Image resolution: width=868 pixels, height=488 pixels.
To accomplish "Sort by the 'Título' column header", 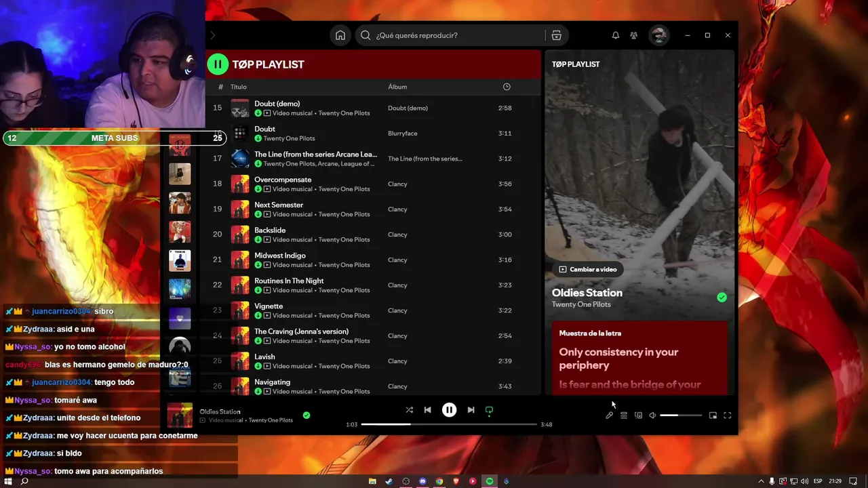I will click(x=239, y=87).
